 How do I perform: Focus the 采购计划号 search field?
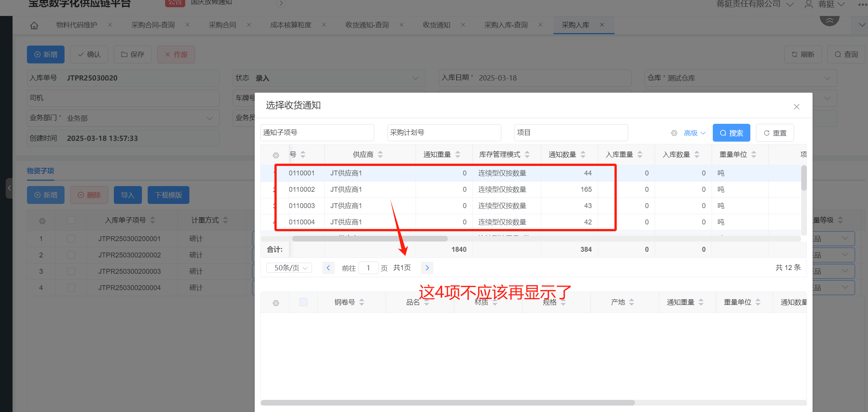[444, 133]
